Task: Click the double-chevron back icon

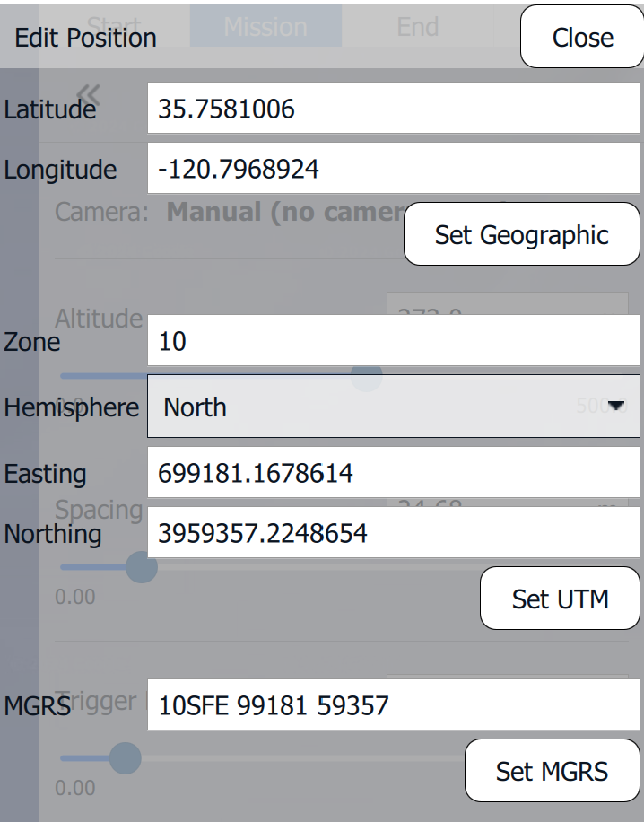Action: pyautogui.click(x=88, y=92)
